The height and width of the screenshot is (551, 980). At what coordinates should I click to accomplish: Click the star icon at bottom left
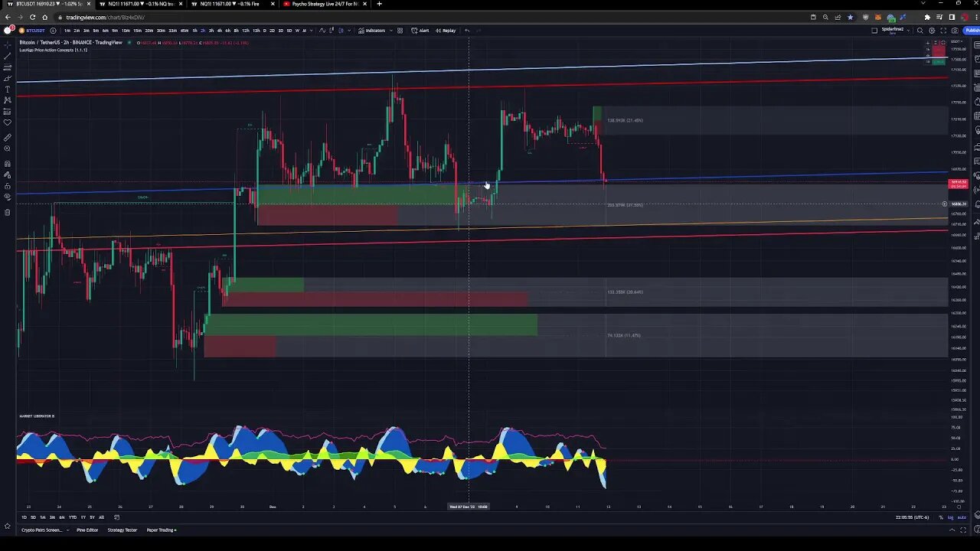(x=8, y=526)
